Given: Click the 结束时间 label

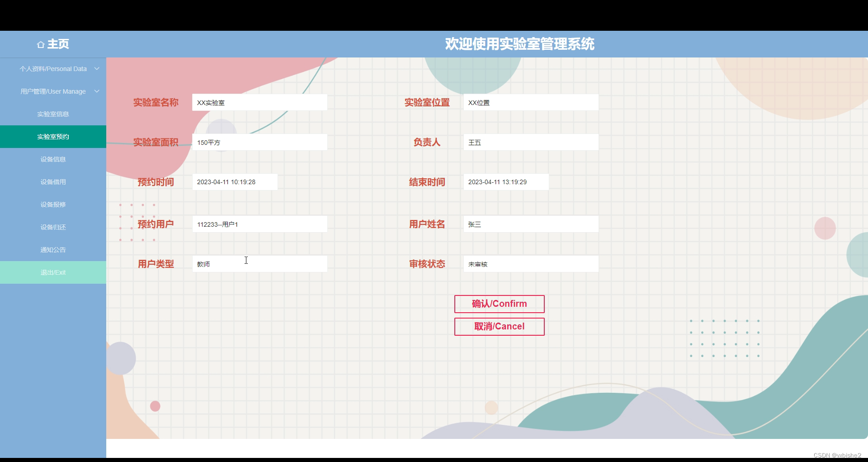Looking at the screenshot, I should click(427, 182).
